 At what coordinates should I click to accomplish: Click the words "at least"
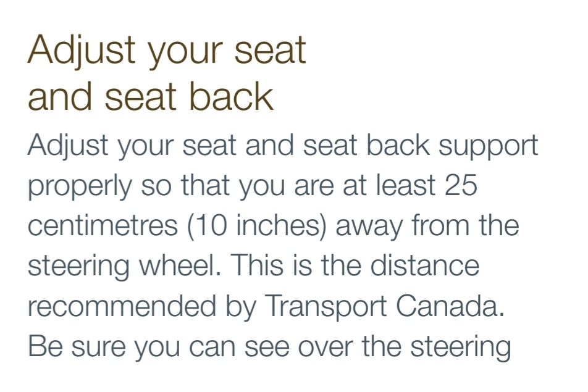tap(389, 185)
